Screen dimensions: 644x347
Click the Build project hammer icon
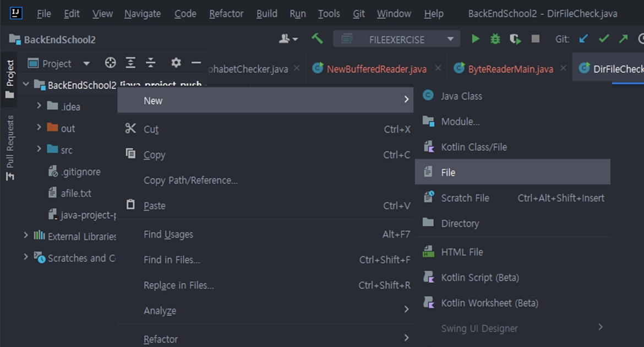(317, 39)
